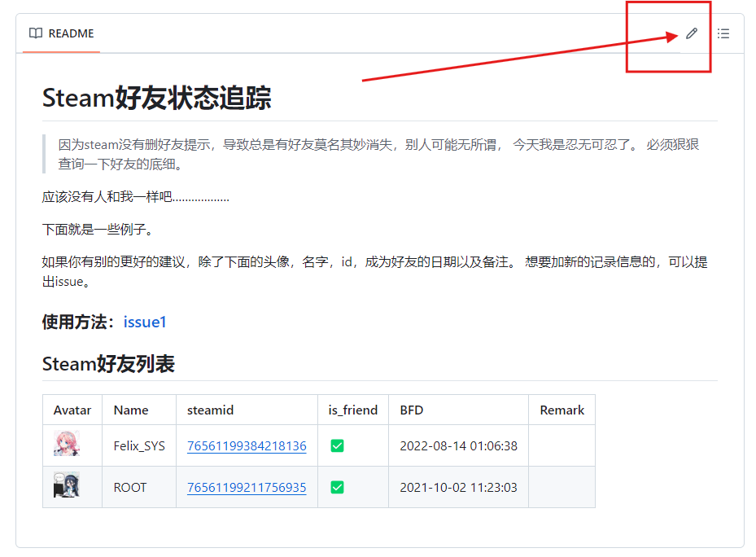Click the BFD column header
The height and width of the screenshot is (557, 756).
click(458, 410)
